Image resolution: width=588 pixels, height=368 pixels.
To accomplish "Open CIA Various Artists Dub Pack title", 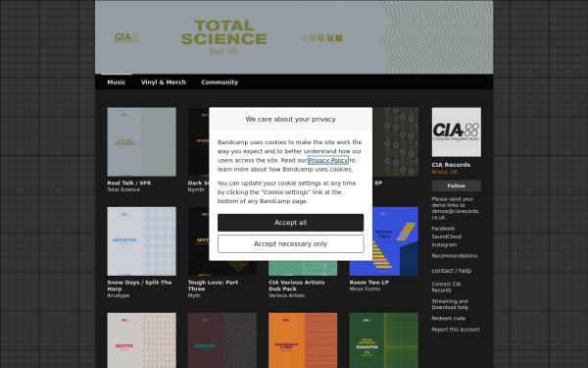I will click(296, 286).
